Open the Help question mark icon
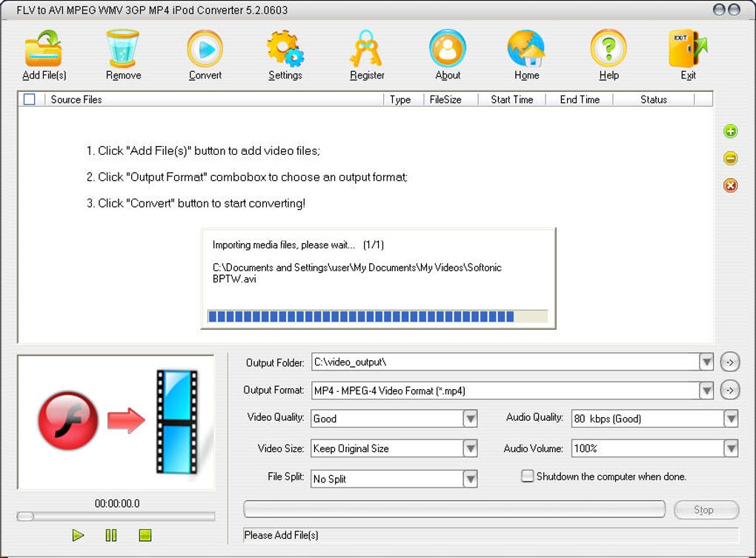The height and width of the screenshot is (558, 756). pyautogui.click(x=609, y=48)
